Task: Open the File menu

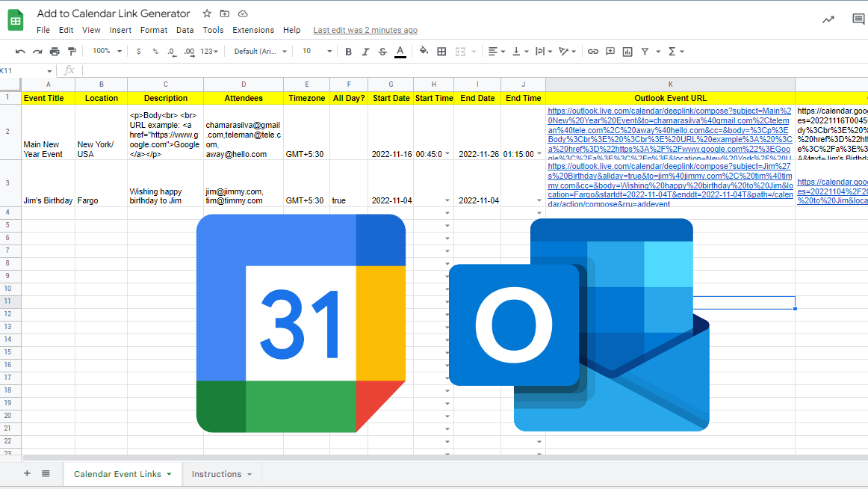Action: pos(43,30)
